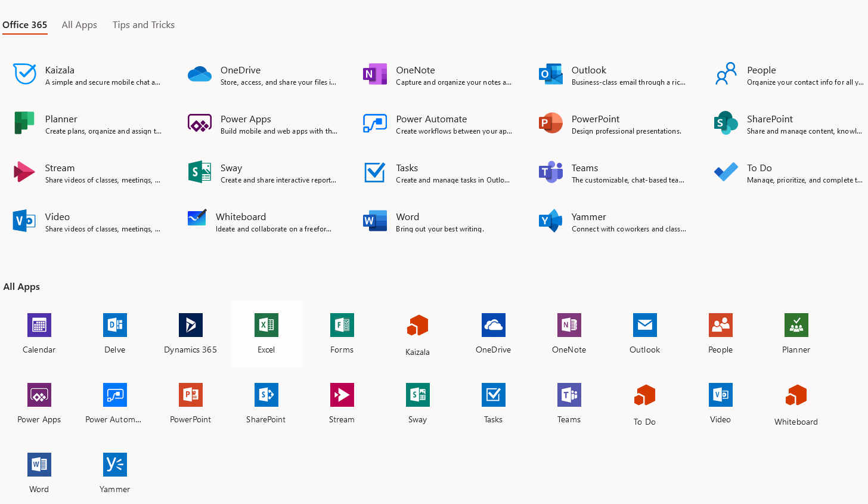The width and height of the screenshot is (868, 504).
Task: Open the SharePoint tile in All Apps
Action: click(266, 403)
